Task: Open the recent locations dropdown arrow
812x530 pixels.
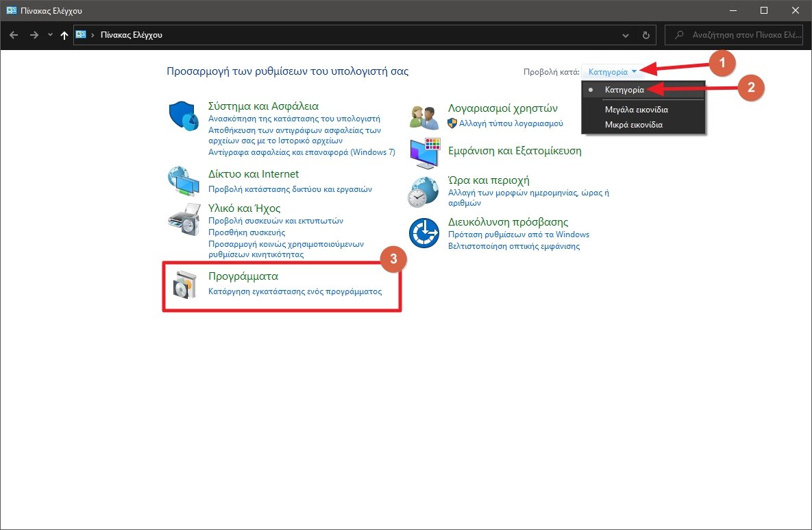Action: 50,35
